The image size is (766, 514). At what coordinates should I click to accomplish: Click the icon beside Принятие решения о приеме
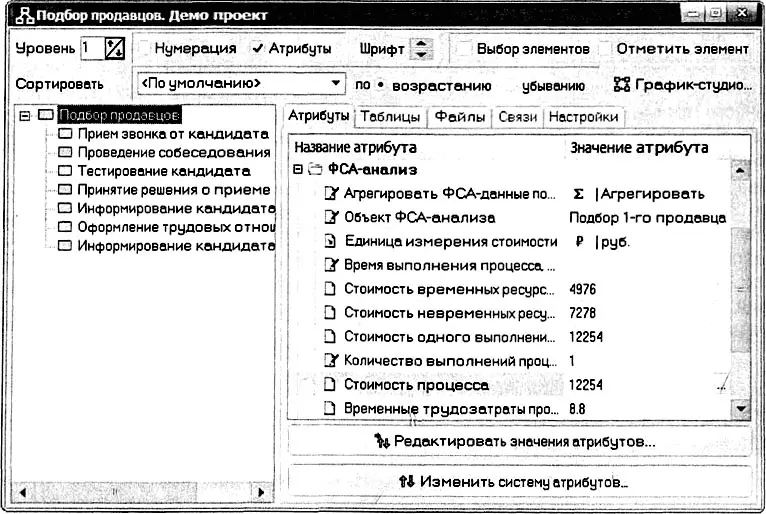click(65, 189)
